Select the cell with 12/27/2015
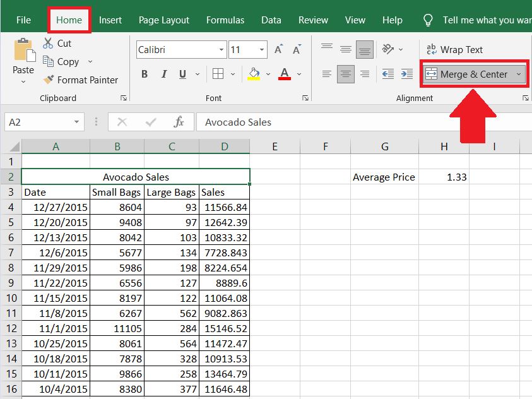 click(56, 207)
